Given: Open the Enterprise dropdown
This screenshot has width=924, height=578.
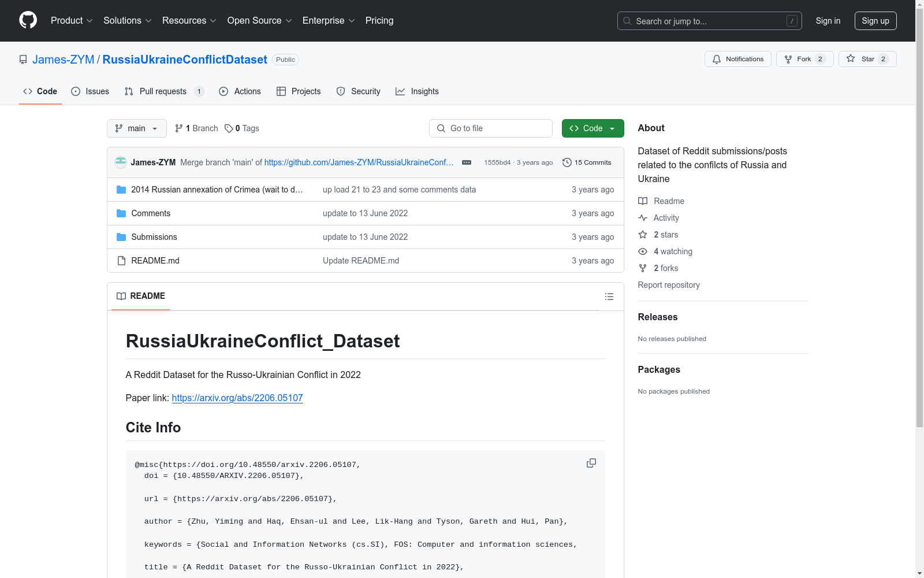Looking at the screenshot, I should (329, 20).
